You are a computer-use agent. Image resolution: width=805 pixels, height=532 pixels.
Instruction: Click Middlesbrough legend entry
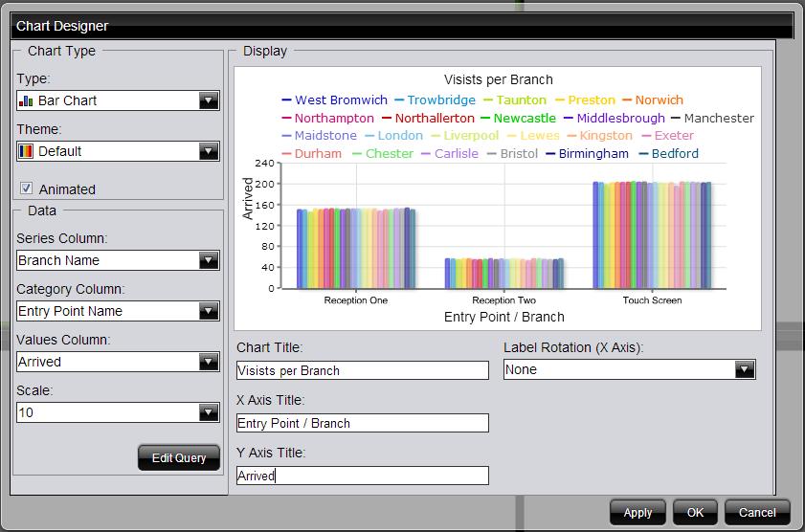[x=615, y=118]
